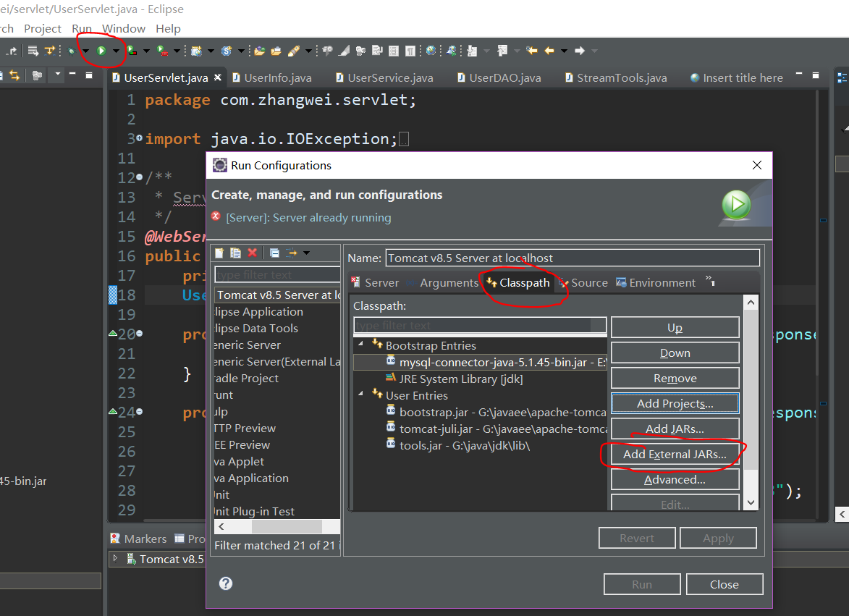Viewport: 849px width, 616px height.
Task: Expand the folded import block at line 3
Action: pos(140,138)
